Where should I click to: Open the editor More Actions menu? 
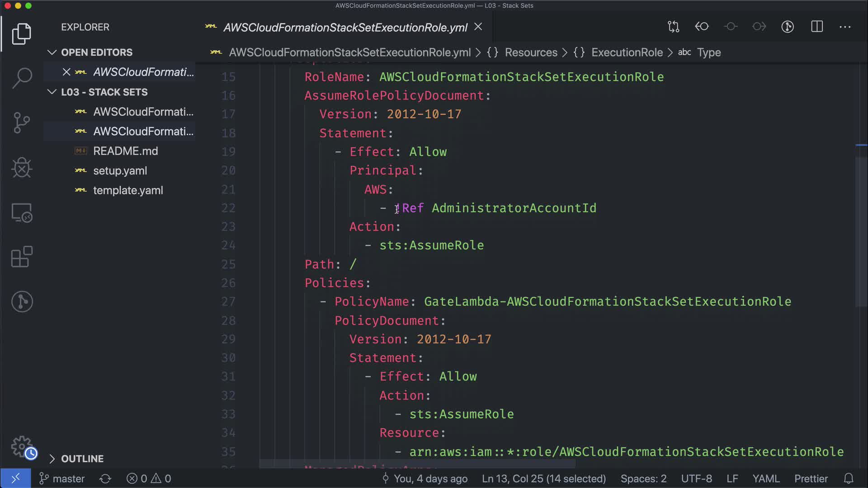(x=845, y=27)
